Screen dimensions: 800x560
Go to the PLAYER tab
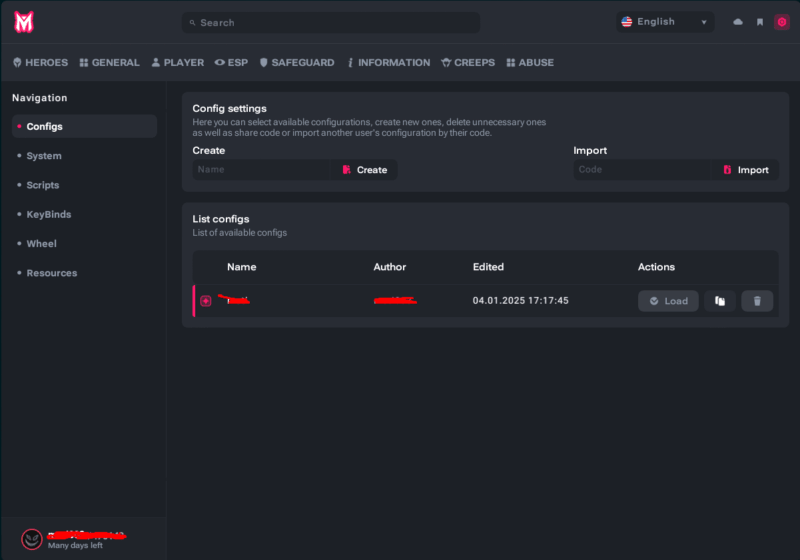point(178,62)
